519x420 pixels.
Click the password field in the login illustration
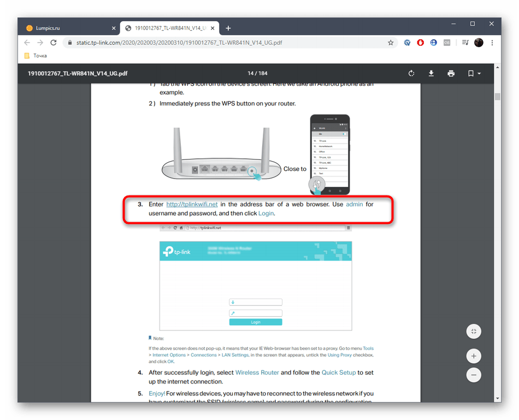point(256,313)
